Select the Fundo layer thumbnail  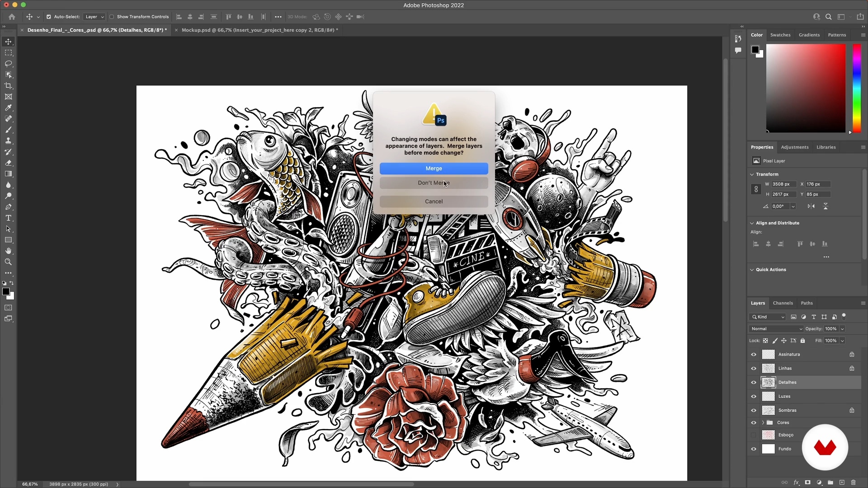coord(768,449)
